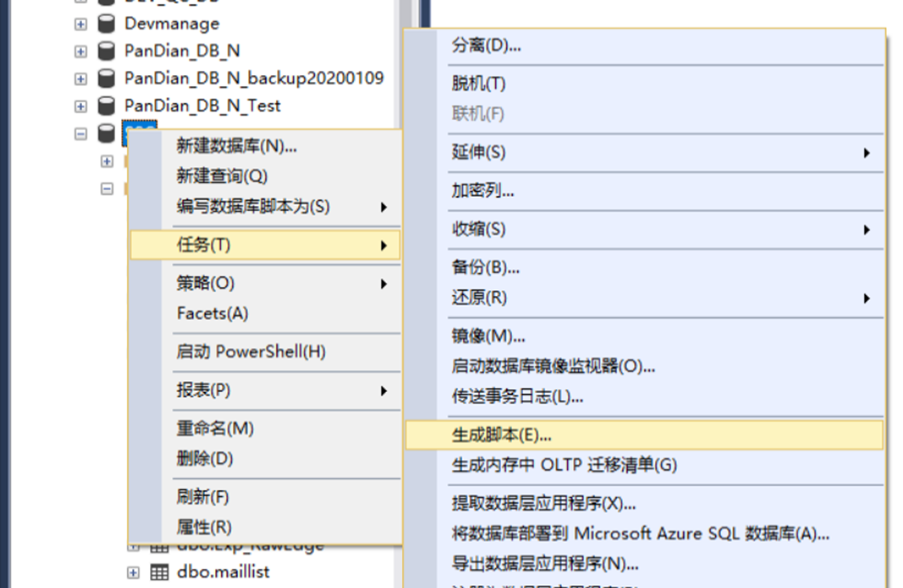
Task: Select PanDian_DB_N in the tree
Action: coord(182,51)
